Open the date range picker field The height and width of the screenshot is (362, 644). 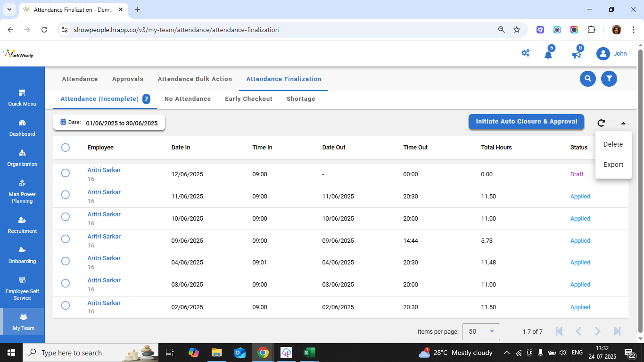(109, 123)
